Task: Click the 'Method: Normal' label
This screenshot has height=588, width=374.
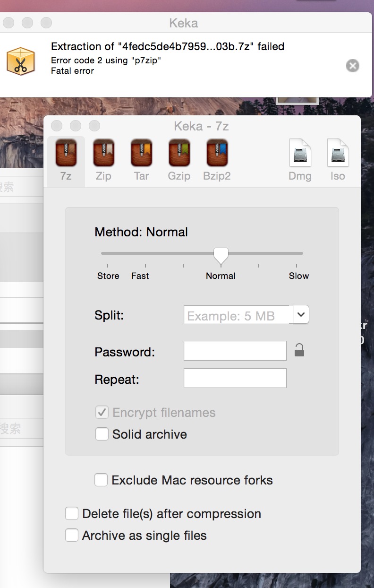Action: pos(141,232)
